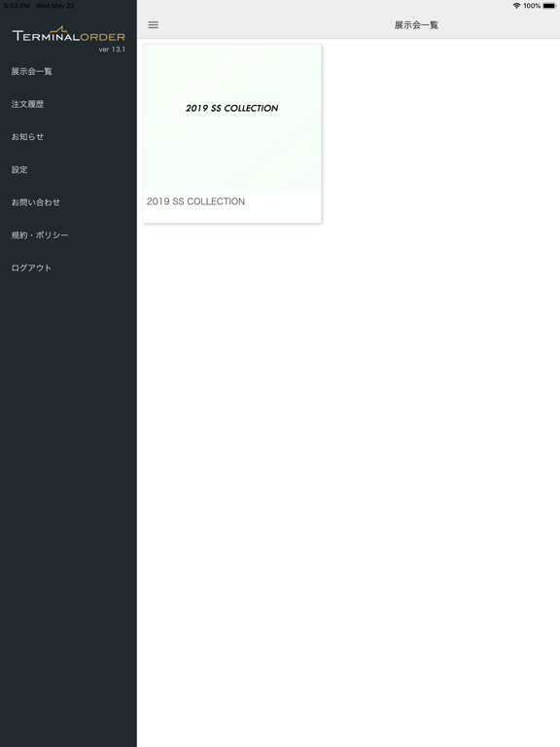Open 展示会一覧 in the sidebar

[x=32, y=71]
